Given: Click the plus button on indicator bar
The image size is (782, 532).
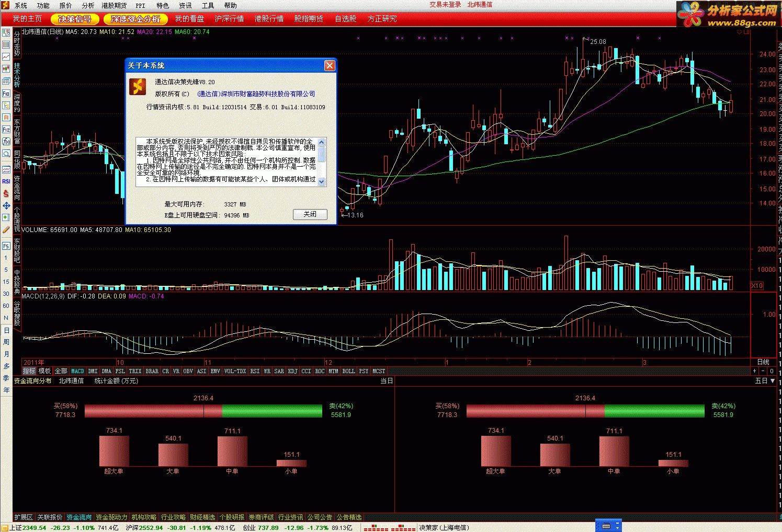Looking at the screenshot, I should click(x=755, y=371).
